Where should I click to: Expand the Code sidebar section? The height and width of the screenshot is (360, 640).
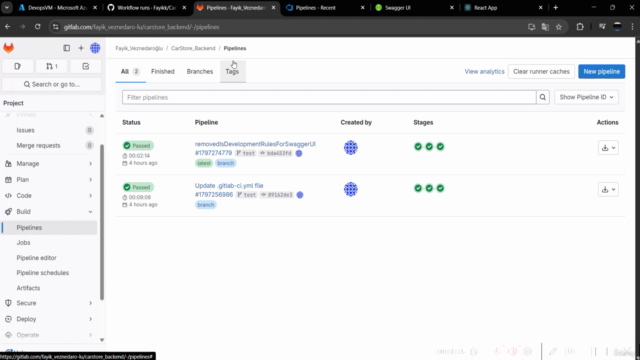[x=49, y=196]
